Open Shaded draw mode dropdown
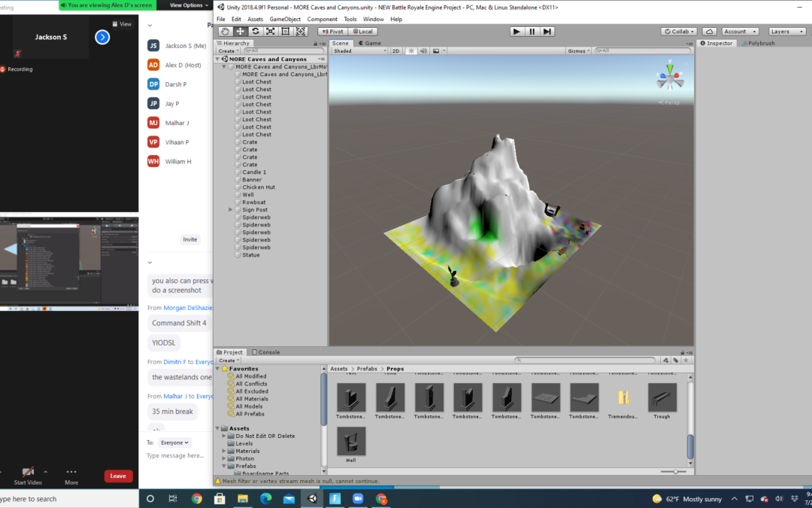Image resolution: width=812 pixels, height=508 pixels. pos(360,51)
